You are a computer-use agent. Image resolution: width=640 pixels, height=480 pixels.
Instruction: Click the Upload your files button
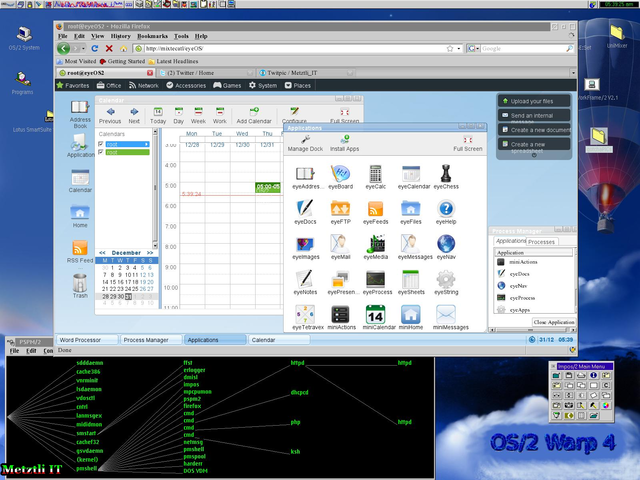click(534, 101)
